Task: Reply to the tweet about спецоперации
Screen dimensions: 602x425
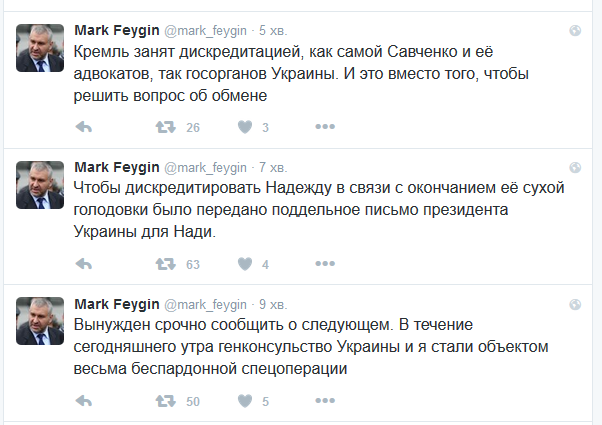Action: pos(84,401)
